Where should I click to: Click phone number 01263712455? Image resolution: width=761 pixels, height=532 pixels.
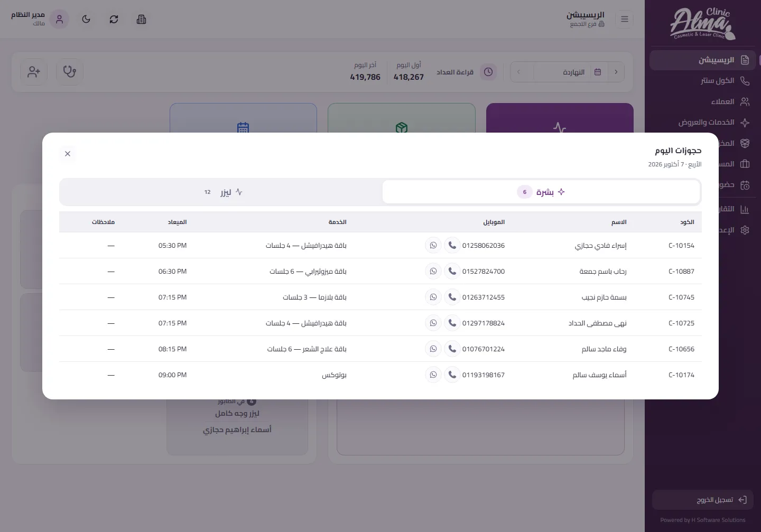pyautogui.click(x=484, y=297)
